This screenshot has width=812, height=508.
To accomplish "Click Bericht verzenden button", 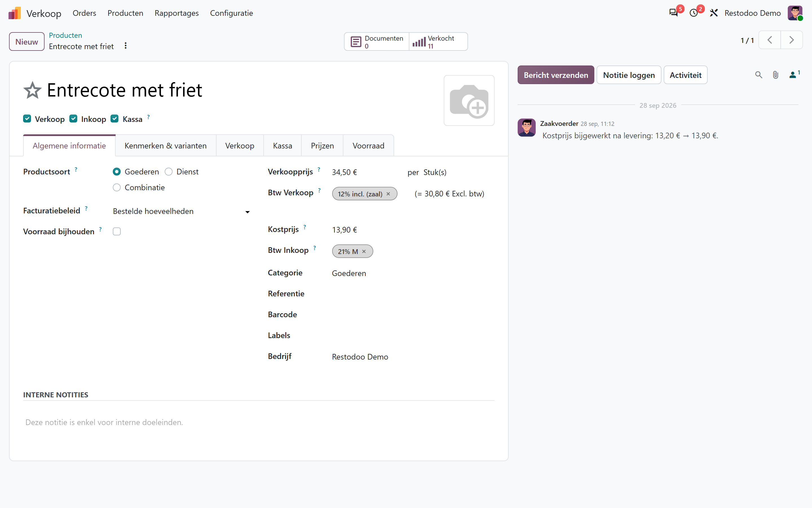I will 556,75.
